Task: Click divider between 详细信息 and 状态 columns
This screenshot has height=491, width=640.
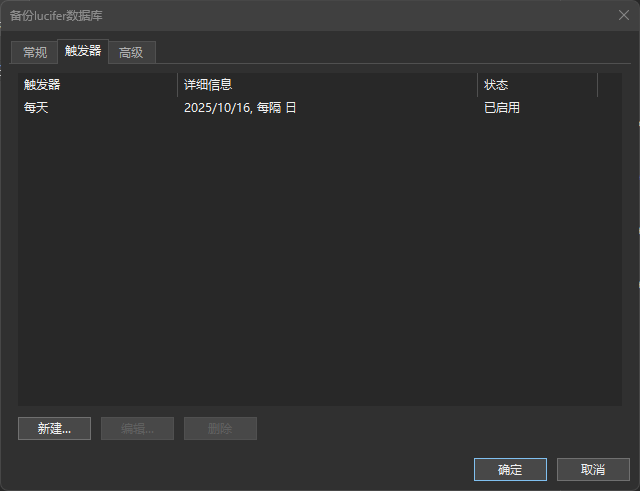Action: [x=478, y=85]
